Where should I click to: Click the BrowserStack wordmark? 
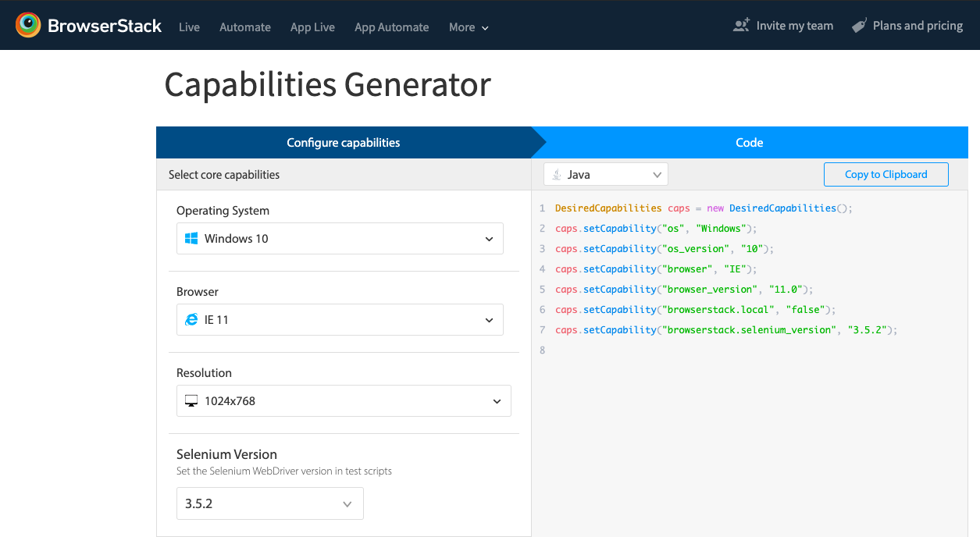click(x=105, y=26)
